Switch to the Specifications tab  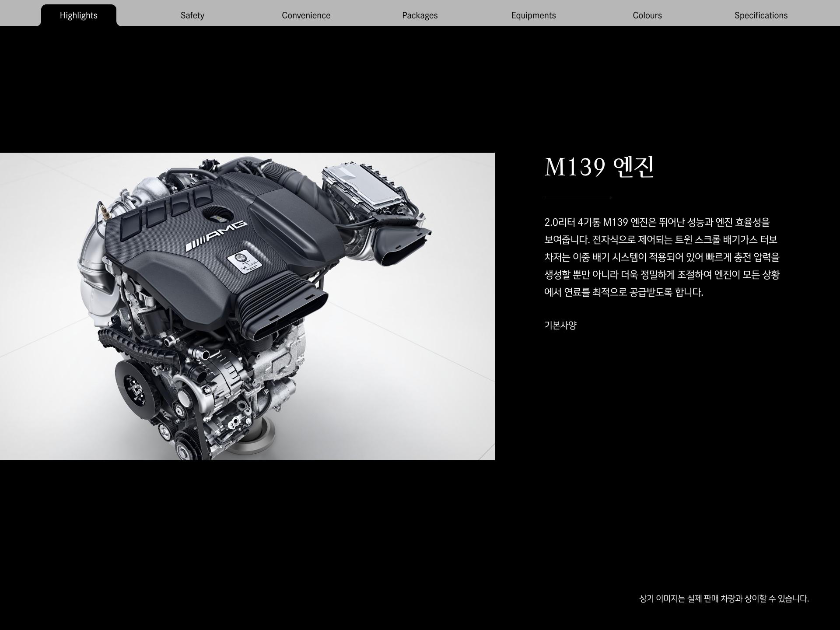761,15
